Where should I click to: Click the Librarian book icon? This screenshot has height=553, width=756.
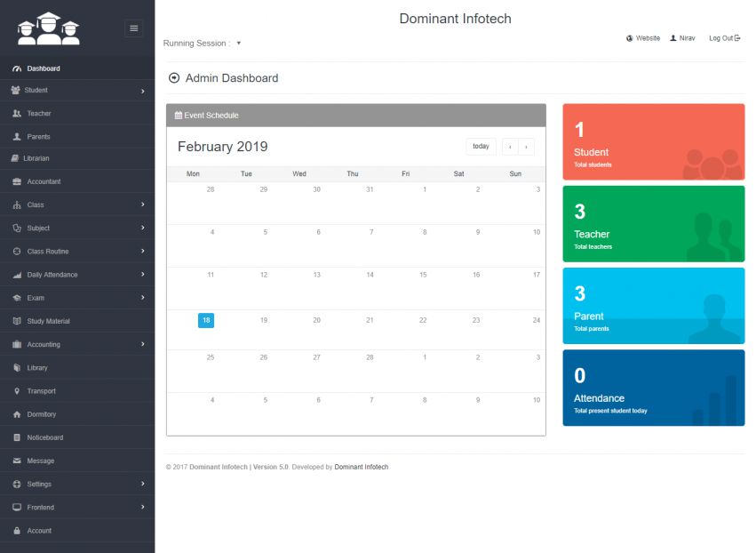coord(14,158)
